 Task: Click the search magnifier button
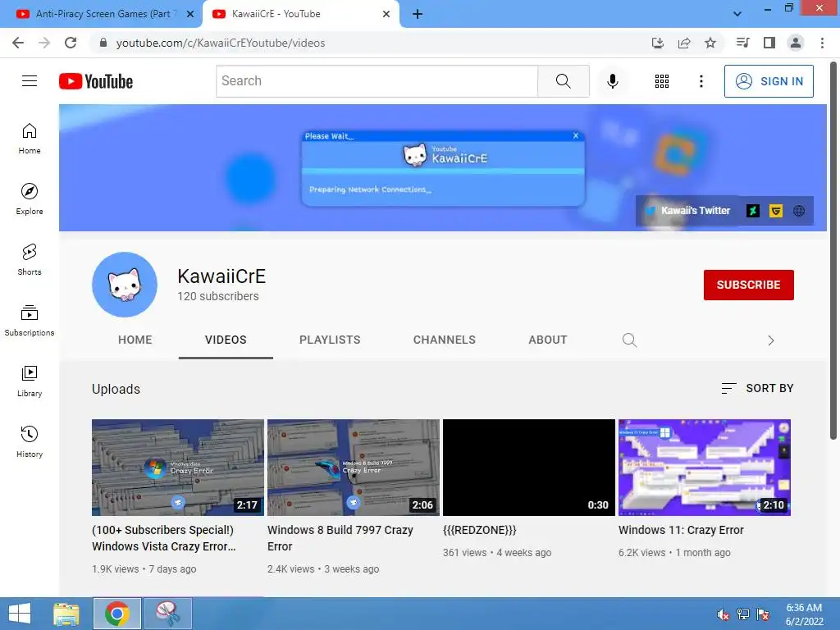click(x=563, y=81)
